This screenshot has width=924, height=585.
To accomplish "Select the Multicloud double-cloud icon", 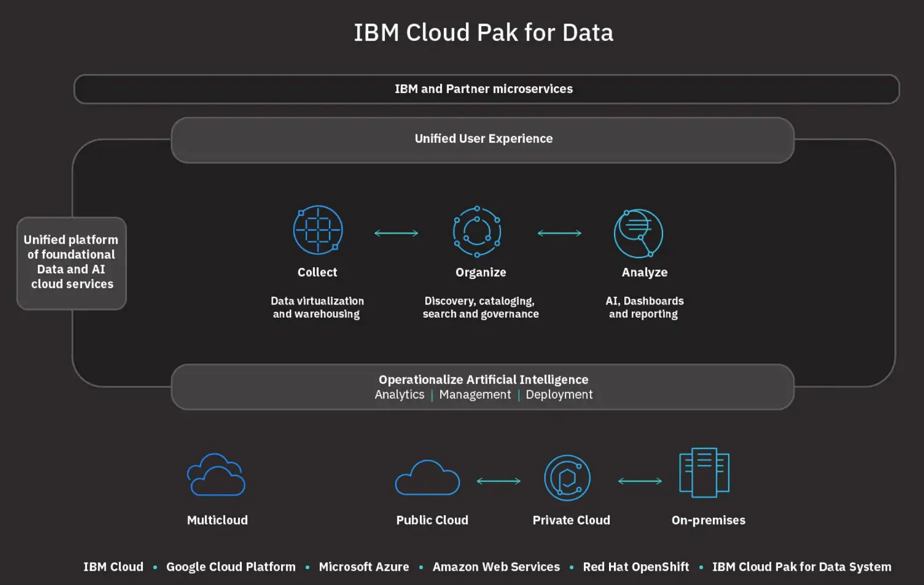I will coord(217,475).
